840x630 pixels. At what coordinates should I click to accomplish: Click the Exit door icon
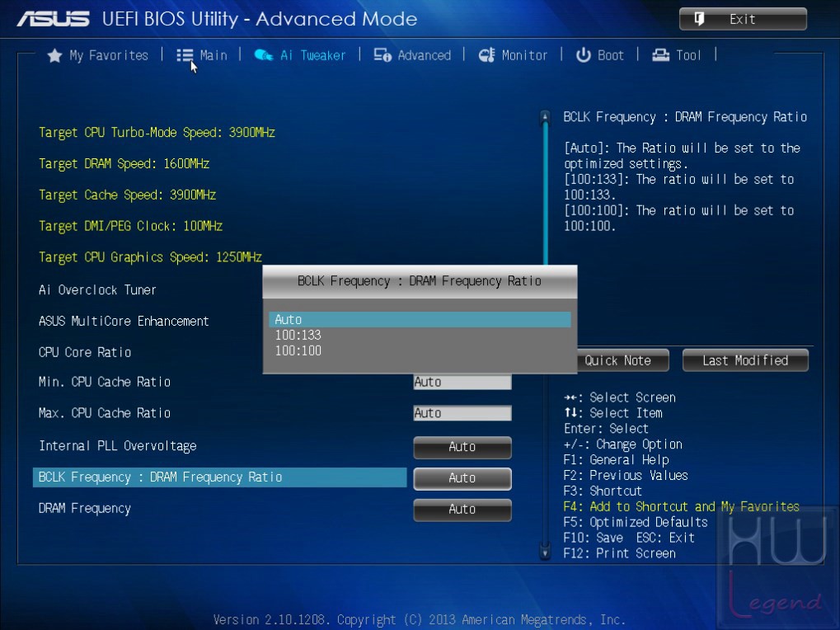tap(699, 19)
